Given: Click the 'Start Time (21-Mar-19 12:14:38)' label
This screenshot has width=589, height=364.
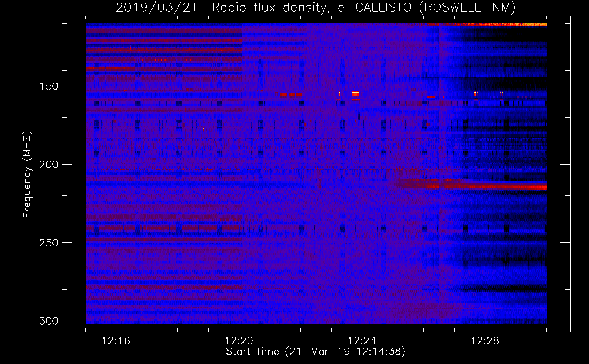Looking at the screenshot, I should pos(316,352).
